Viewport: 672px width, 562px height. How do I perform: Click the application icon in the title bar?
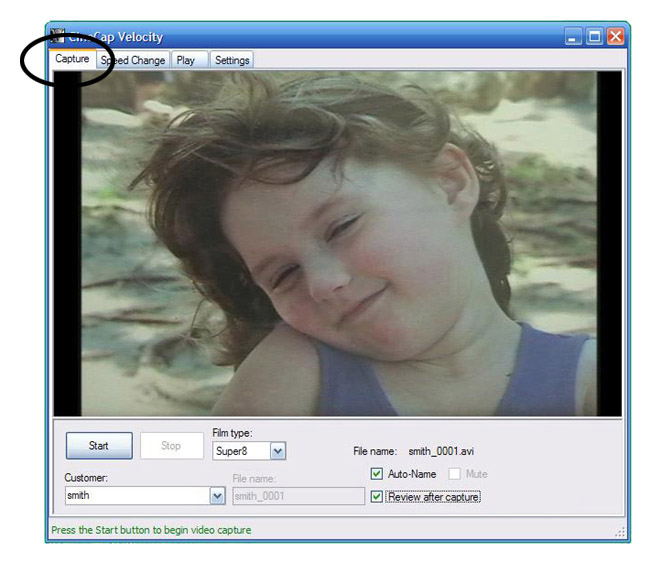tap(59, 38)
